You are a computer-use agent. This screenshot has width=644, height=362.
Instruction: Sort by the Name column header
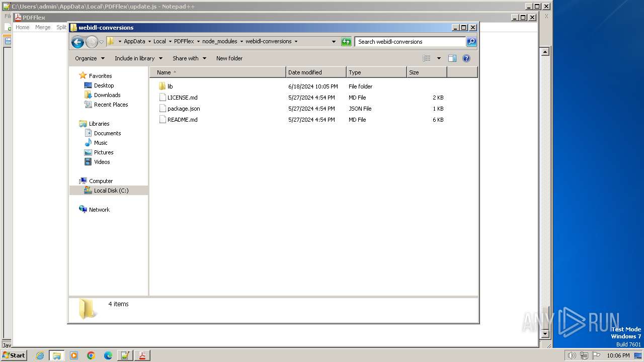click(218, 72)
